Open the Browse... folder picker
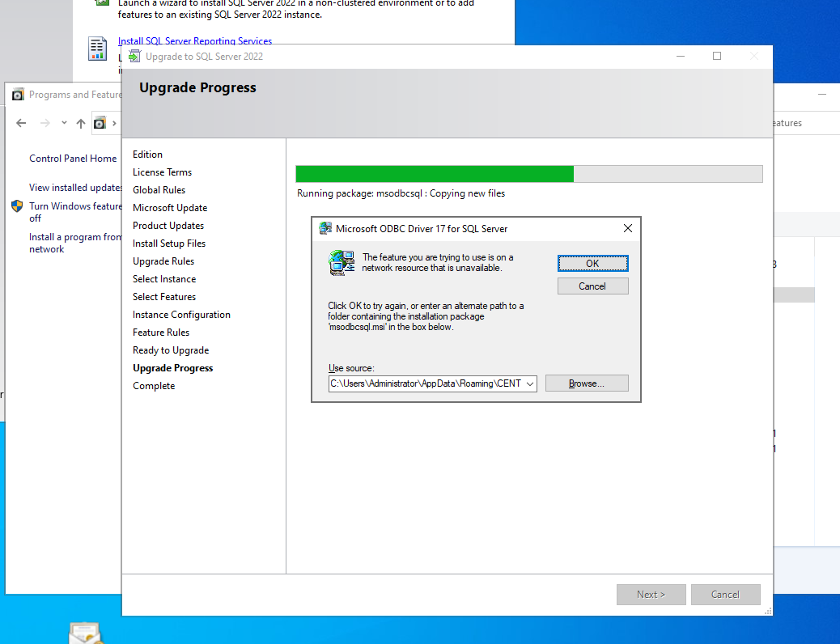Viewport: 840px width, 644px height. coord(587,383)
